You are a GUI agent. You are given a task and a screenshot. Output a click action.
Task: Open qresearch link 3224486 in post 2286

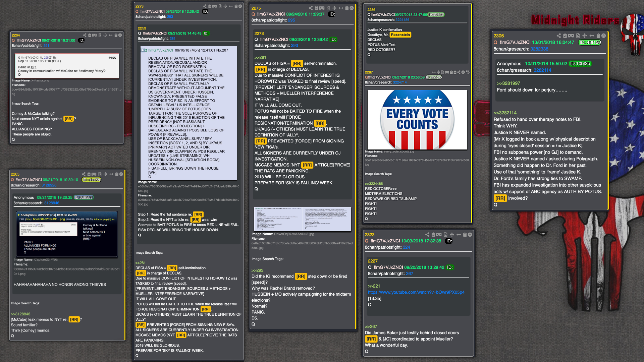point(402,20)
